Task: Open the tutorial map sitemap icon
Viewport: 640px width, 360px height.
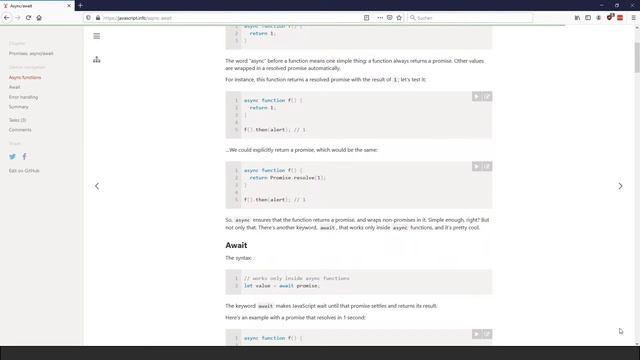Action: point(97,60)
